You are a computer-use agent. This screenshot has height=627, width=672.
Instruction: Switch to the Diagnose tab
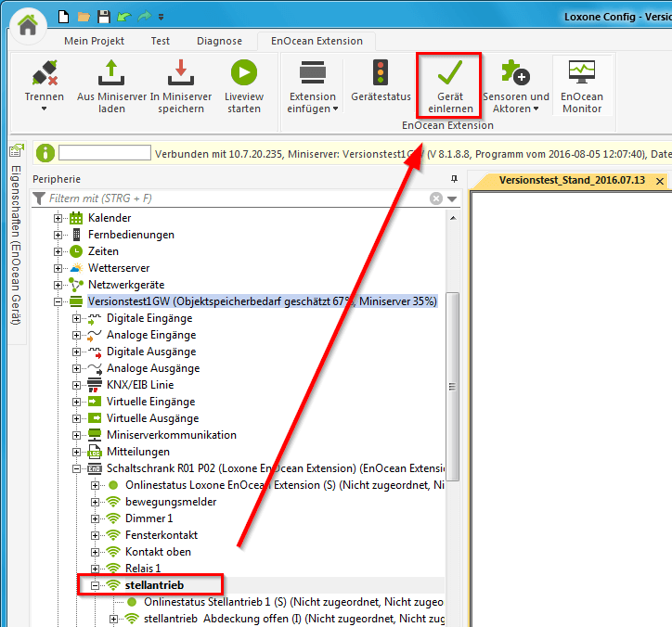pos(219,41)
